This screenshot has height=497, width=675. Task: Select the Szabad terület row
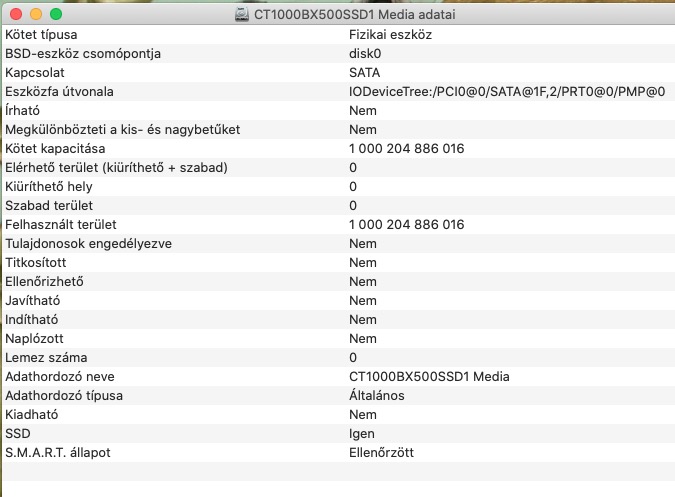(x=338, y=205)
